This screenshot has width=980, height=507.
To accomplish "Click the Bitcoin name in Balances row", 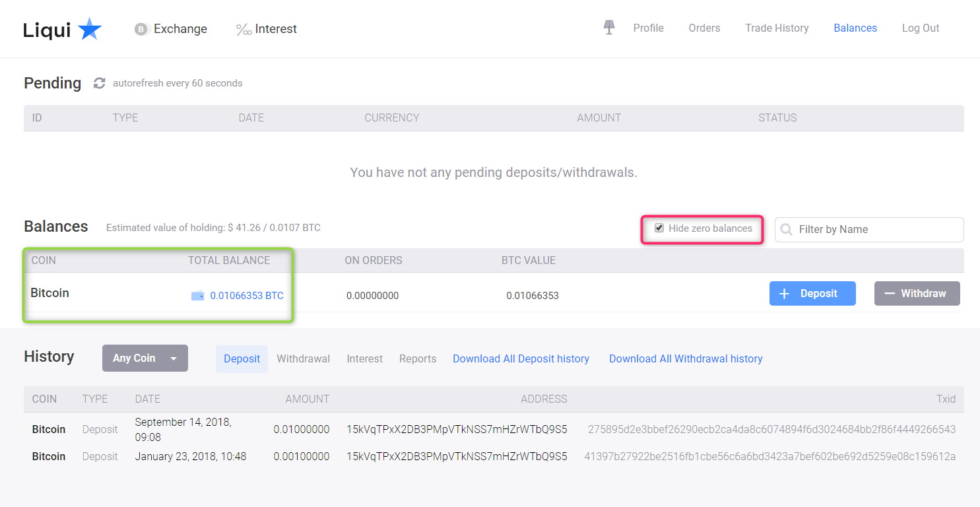I will point(50,292).
